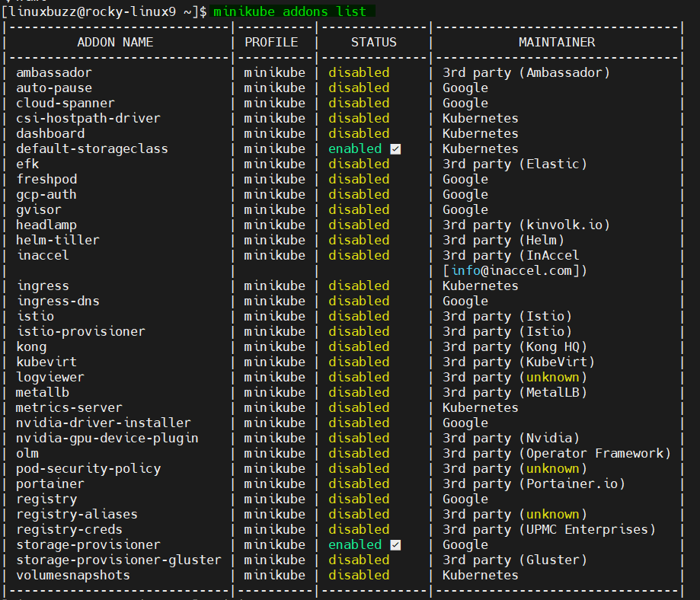Image resolution: width=700 pixels, height=600 pixels.
Task: Select the 'headlamp' addon name
Action: [46, 225]
